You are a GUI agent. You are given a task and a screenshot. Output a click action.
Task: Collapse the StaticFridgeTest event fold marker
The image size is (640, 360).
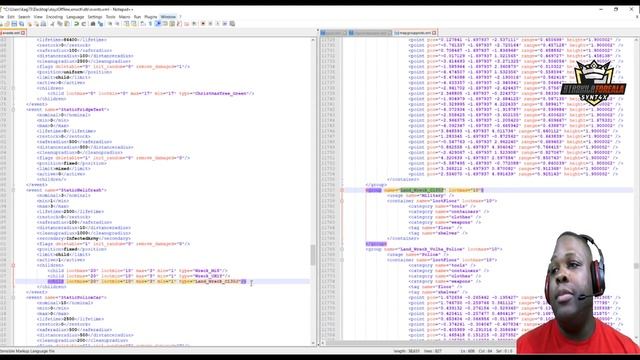pos(13,110)
